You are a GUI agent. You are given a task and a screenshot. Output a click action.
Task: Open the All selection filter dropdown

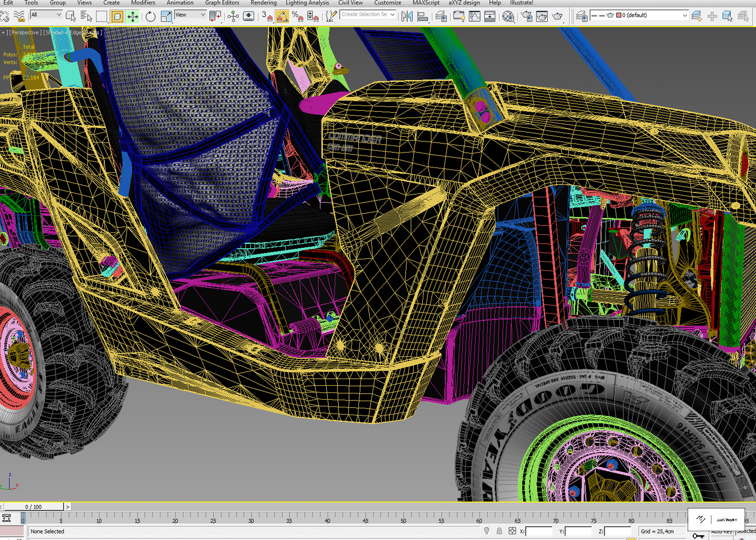[x=46, y=15]
